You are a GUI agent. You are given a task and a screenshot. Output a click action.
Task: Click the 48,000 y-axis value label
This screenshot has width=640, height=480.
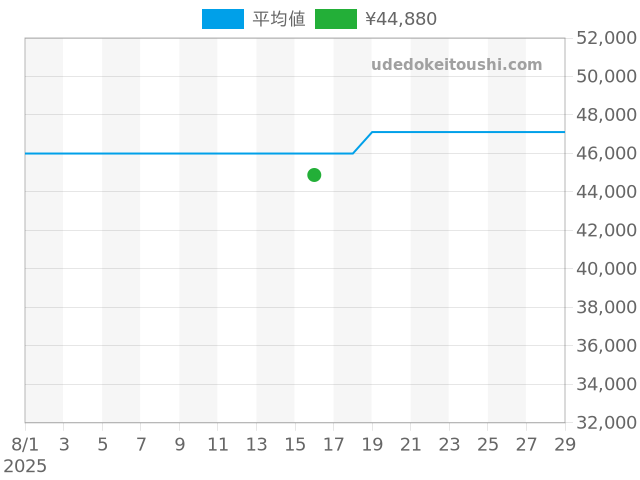point(607,115)
